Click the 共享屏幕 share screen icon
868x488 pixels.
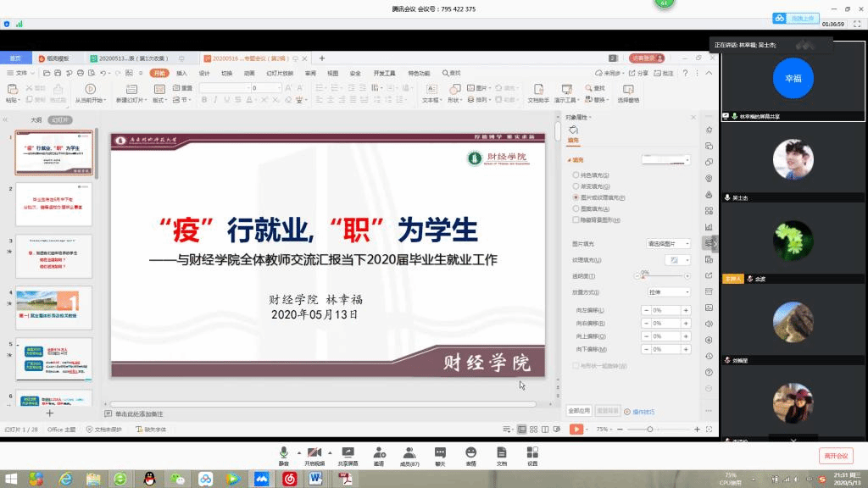pyautogui.click(x=347, y=453)
